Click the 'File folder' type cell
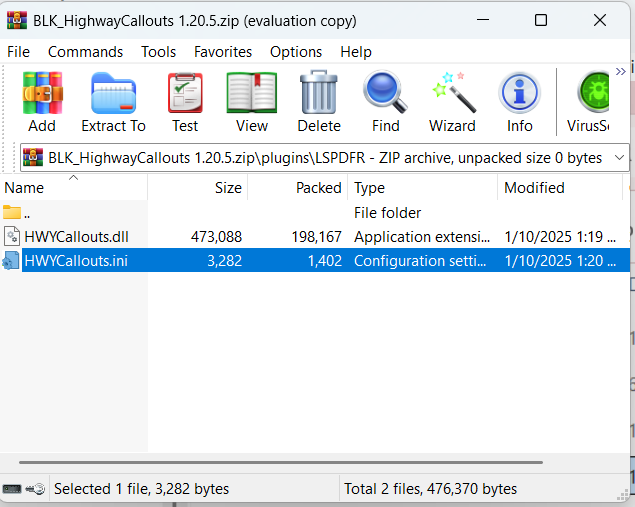 tap(388, 213)
